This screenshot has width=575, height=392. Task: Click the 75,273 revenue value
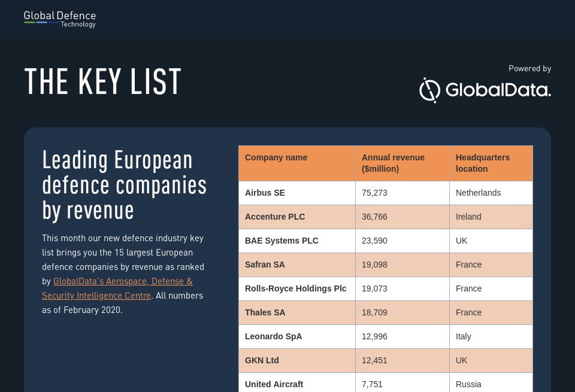pos(374,193)
